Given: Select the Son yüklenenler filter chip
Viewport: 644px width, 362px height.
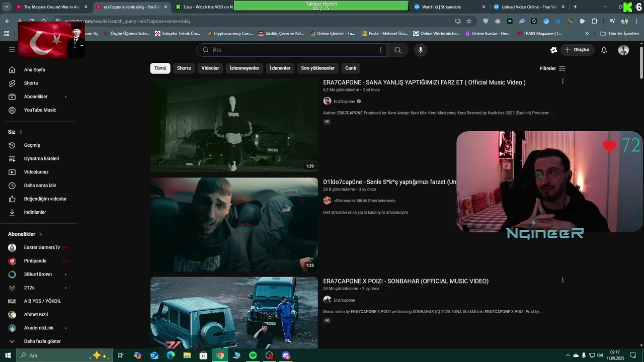Looking at the screenshot, I should [318, 68].
